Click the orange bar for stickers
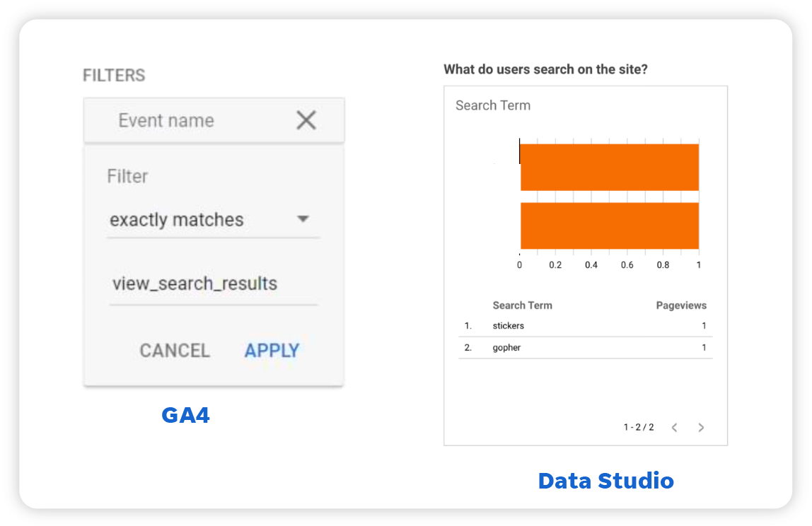Image resolution: width=812 pixels, height=526 pixels. tap(608, 165)
